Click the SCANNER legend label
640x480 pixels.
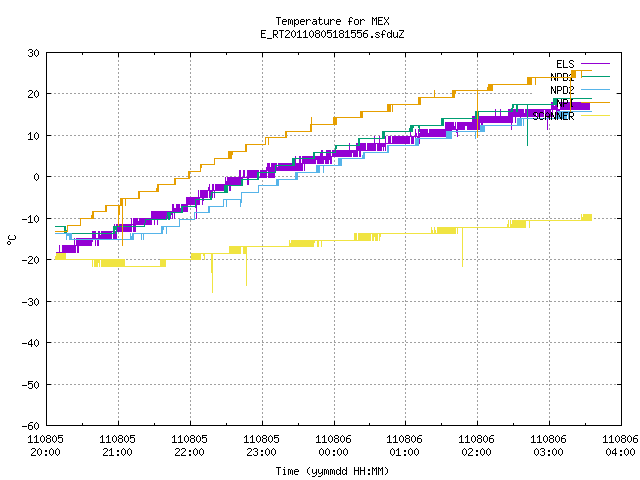(x=553, y=116)
